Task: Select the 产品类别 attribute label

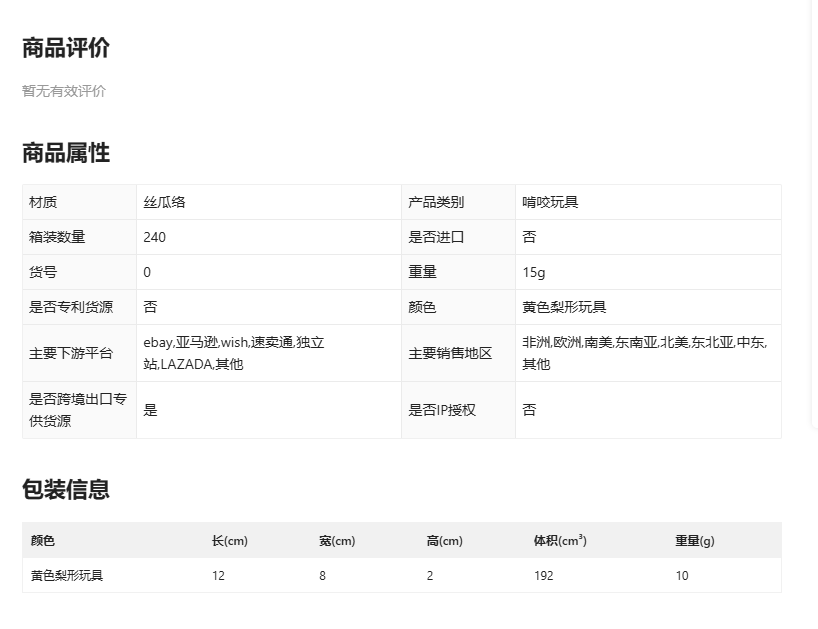Action: coord(436,202)
